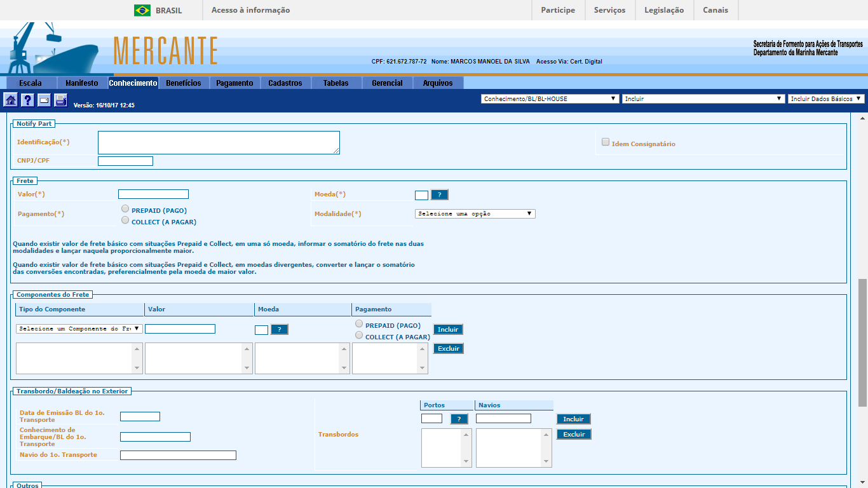Open Portos lookup question mark button
The width and height of the screenshot is (868, 488).
pyautogui.click(x=459, y=419)
